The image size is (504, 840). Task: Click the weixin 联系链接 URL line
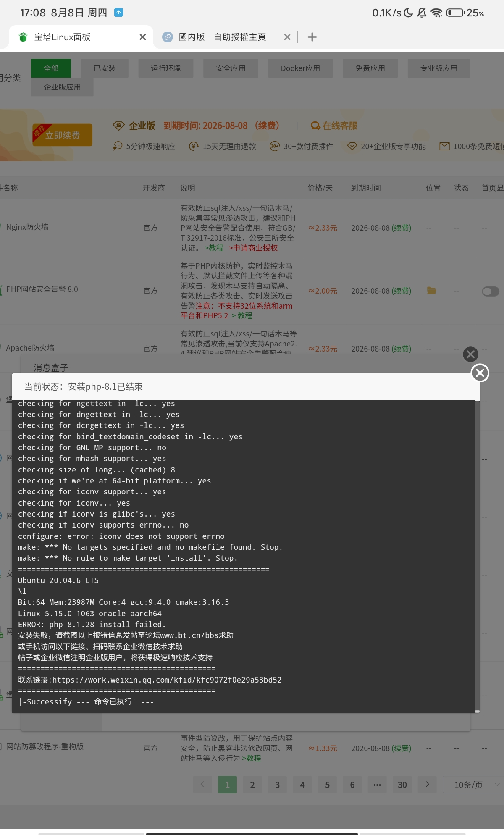[x=150, y=680]
